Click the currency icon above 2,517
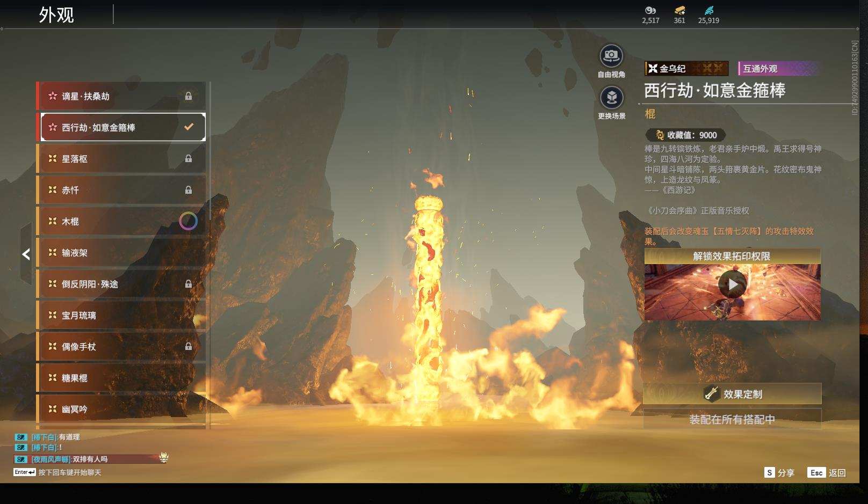 click(x=650, y=10)
